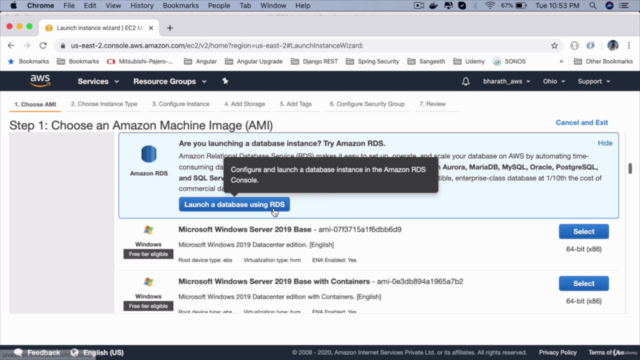Go to the Configure Instance step

pyautogui.click(x=181, y=104)
